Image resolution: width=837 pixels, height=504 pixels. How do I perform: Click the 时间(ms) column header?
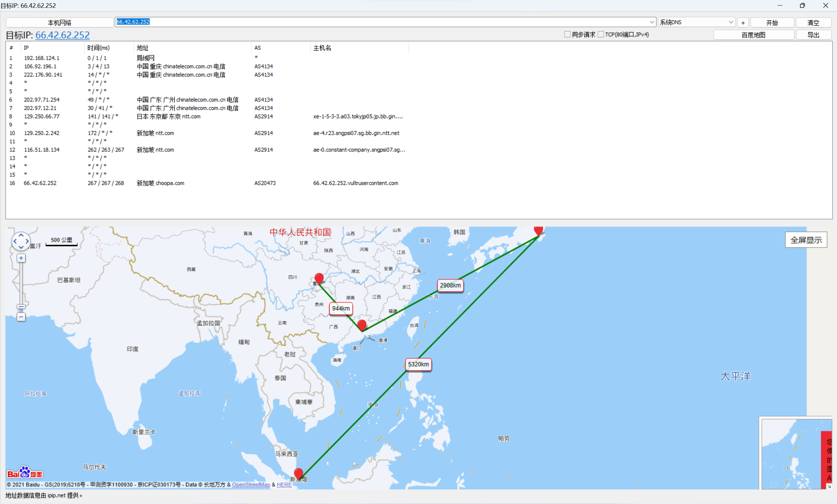98,48
